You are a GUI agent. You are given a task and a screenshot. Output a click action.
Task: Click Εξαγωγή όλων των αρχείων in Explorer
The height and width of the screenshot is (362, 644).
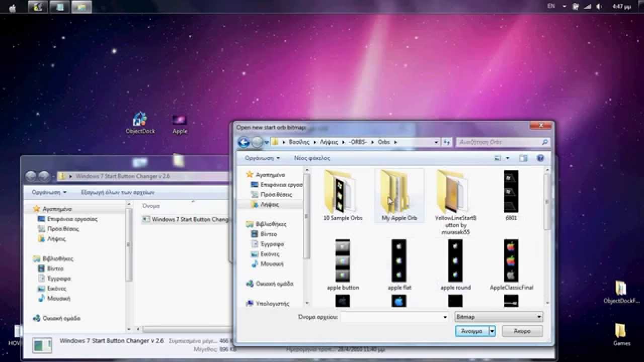coord(118,193)
